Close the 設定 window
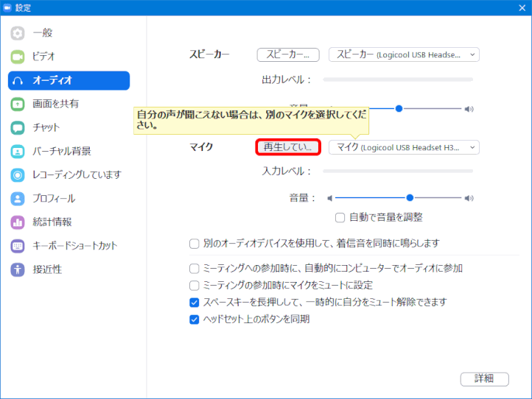Viewport: 532px width, 399px height. [522, 7]
